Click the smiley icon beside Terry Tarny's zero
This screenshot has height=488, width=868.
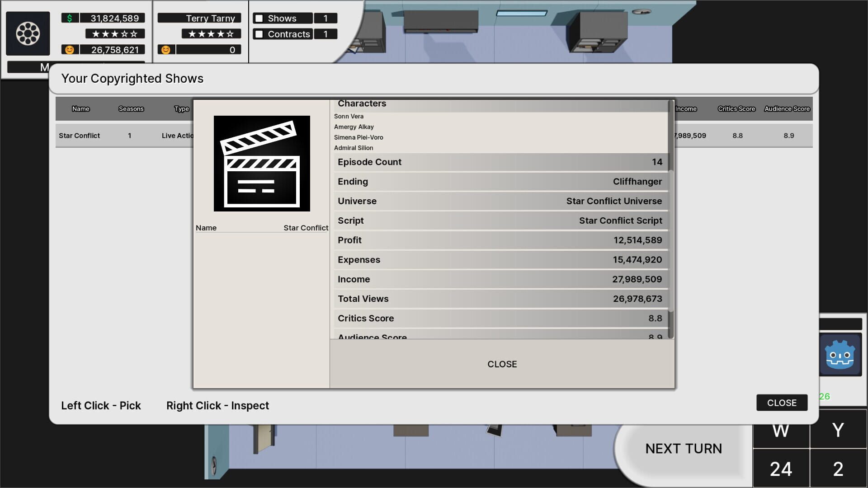click(x=166, y=49)
